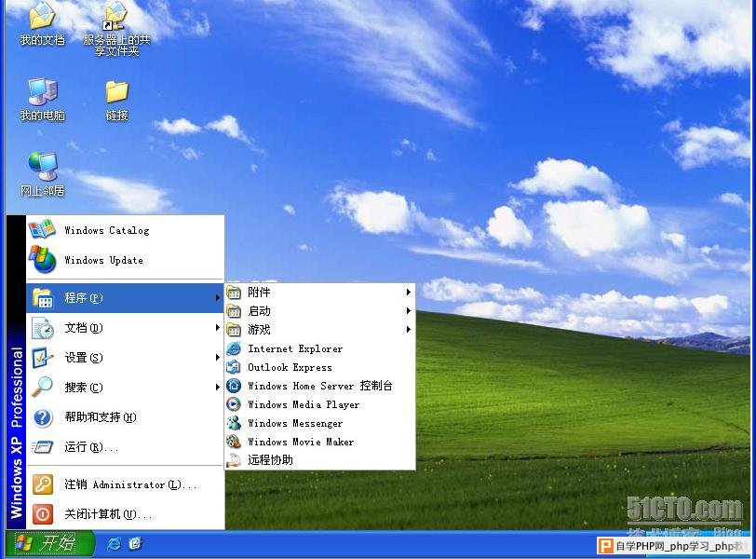Image resolution: width=756 pixels, height=559 pixels.
Task: Click the 搜索(C) magnifier icon
Action: [x=43, y=388]
